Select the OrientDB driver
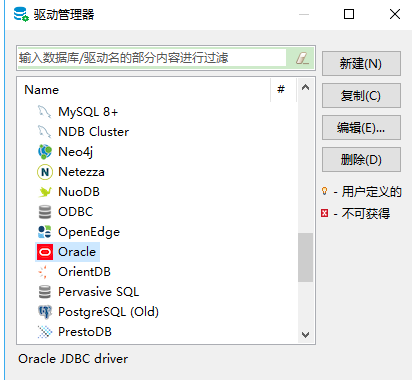The width and height of the screenshot is (412, 380). pyautogui.click(x=84, y=272)
